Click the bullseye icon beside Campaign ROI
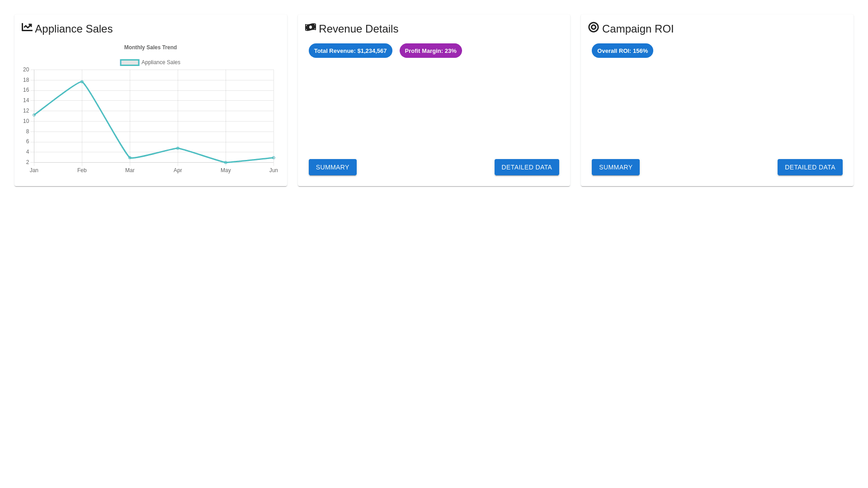Viewport: 868px width, 488px height. [x=594, y=28]
